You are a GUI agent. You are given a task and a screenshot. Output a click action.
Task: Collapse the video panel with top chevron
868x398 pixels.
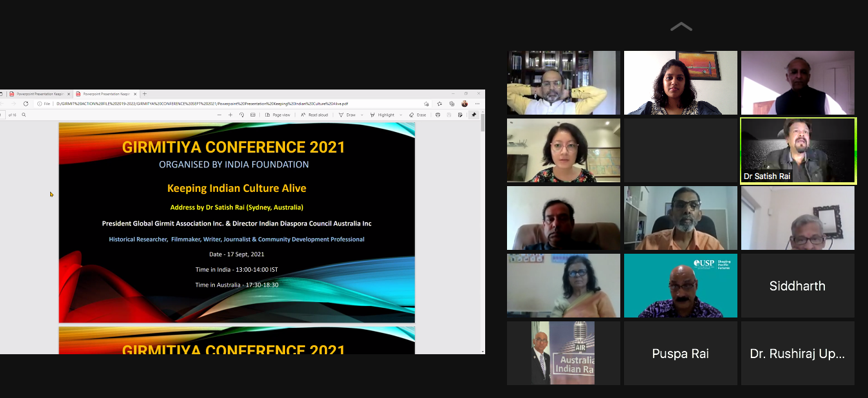(x=681, y=27)
